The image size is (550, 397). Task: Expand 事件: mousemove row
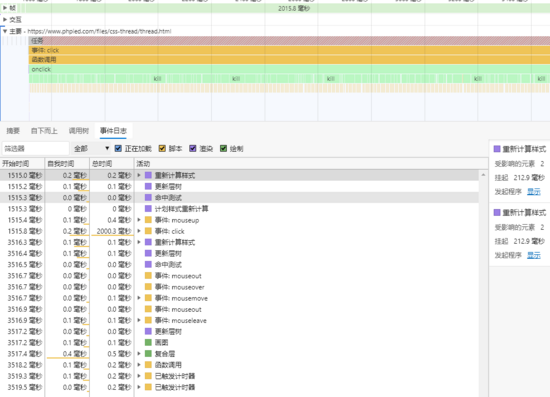[139, 298]
